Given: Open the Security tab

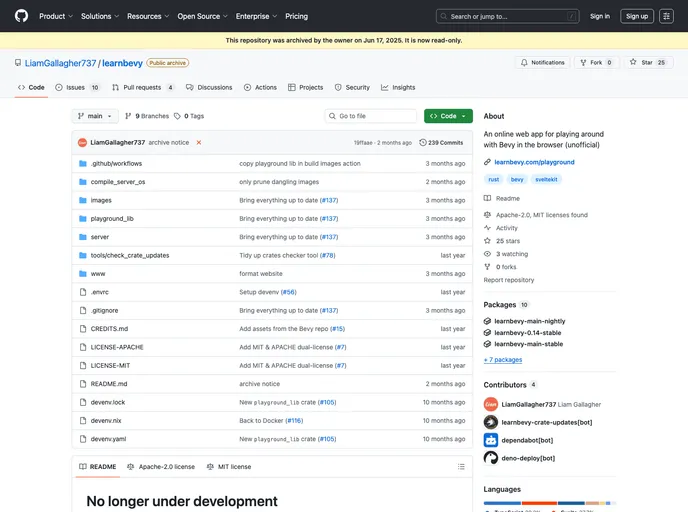Looking at the screenshot, I should pyautogui.click(x=352, y=88).
